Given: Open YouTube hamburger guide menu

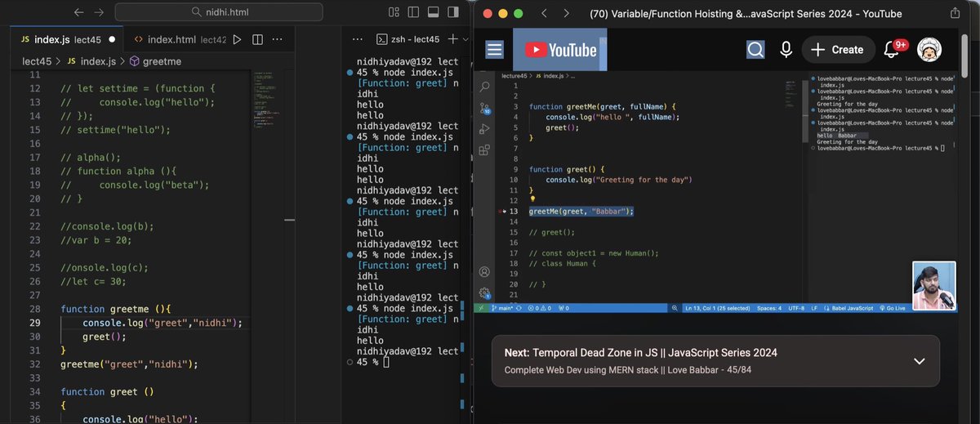Looking at the screenshot, I should click(x=495, y=50).
